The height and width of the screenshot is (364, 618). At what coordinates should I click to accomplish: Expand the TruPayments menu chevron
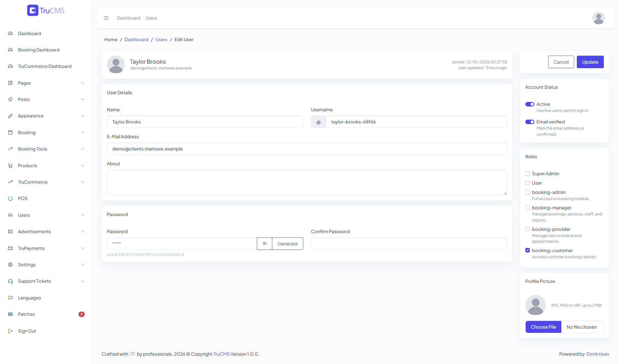(x=83, y=248)
